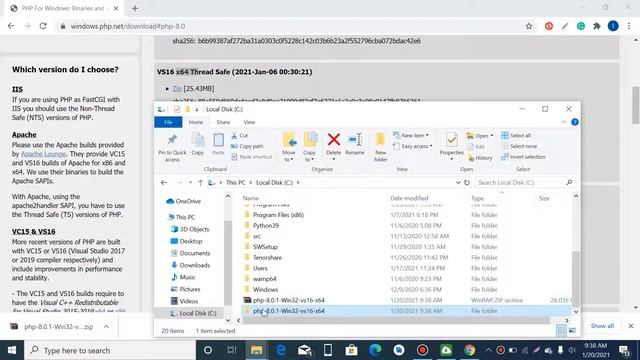Click the Move to icon
The image size is (640, 360).
coord(289,147)
